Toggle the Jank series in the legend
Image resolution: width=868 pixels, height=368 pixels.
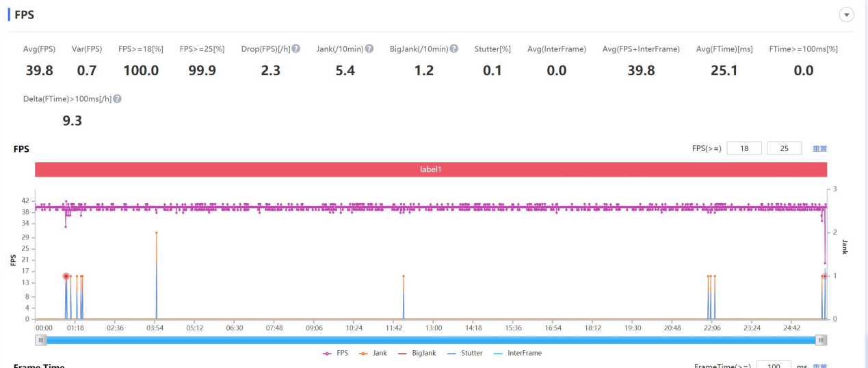(x=372, y=353)
